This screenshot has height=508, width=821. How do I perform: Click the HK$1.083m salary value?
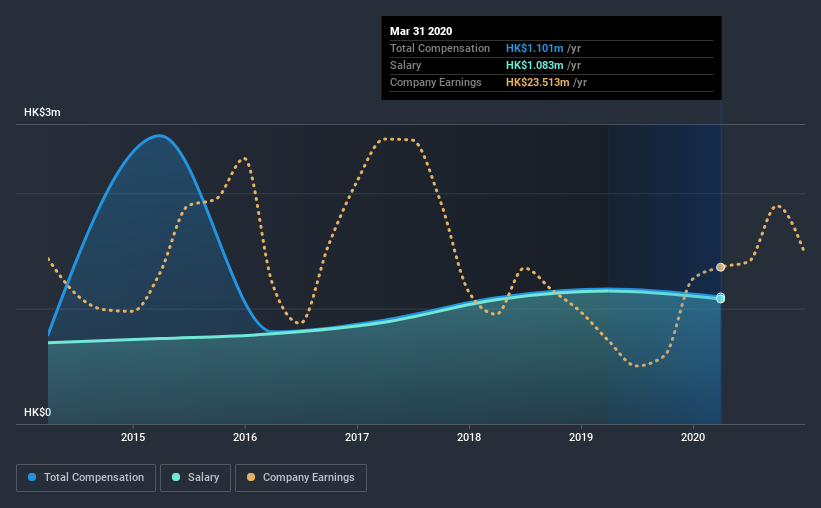[535, 65]
